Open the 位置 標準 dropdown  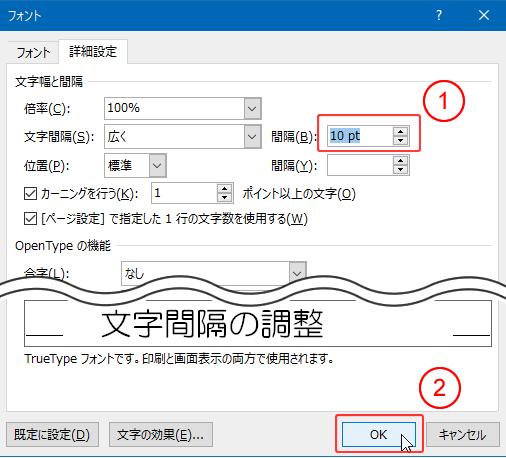pos(157,165)
